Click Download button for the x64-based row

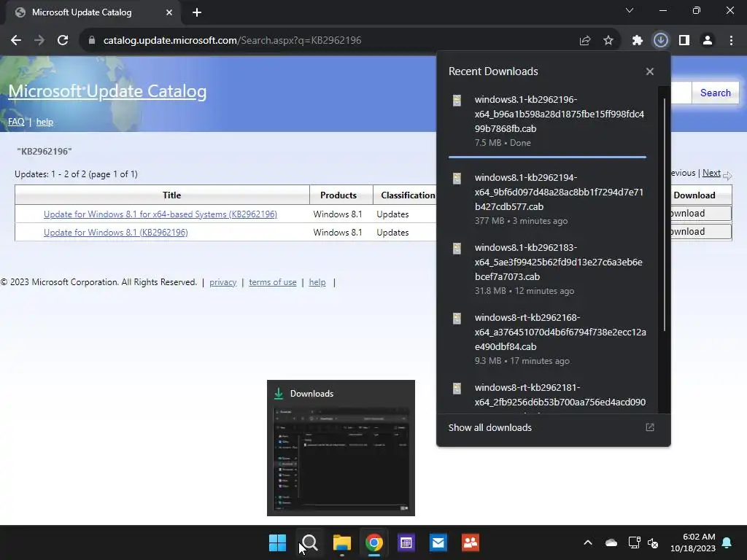[700, 214]
